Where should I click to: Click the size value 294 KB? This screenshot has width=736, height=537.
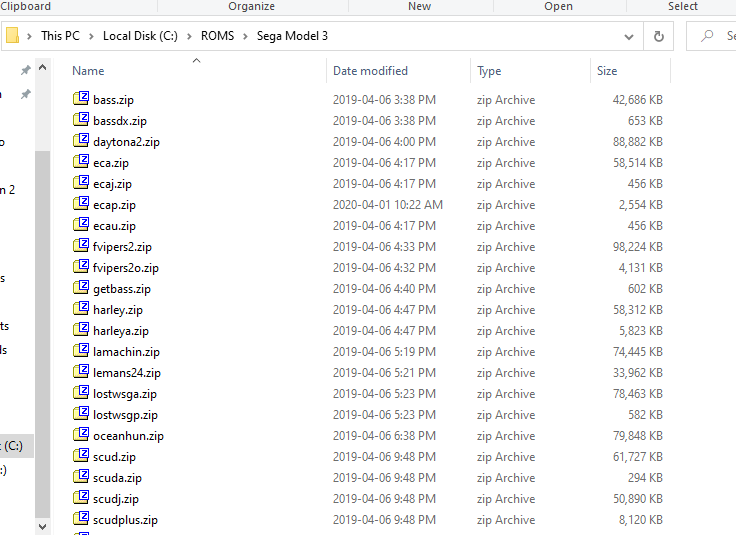pyautogui.click(x=645, y=477)
